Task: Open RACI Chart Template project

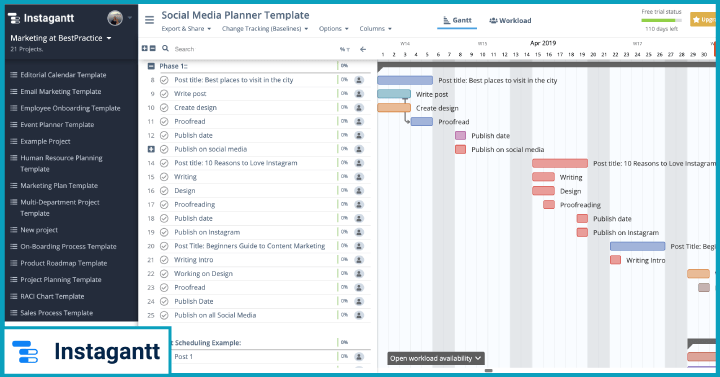Action: click(x=52, y=296)
